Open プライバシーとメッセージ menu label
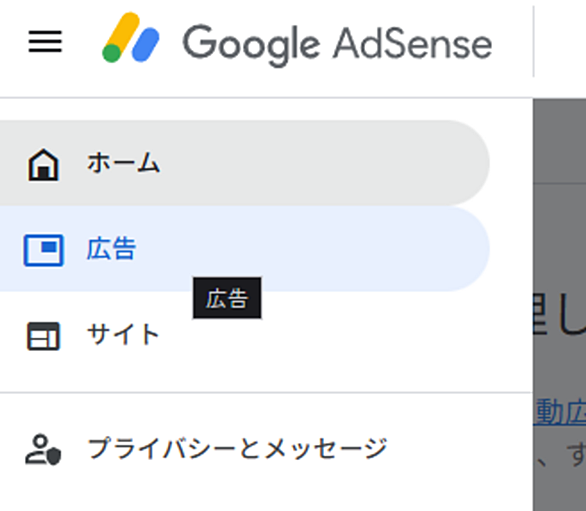The image size is (586, 511). point(237,448)
